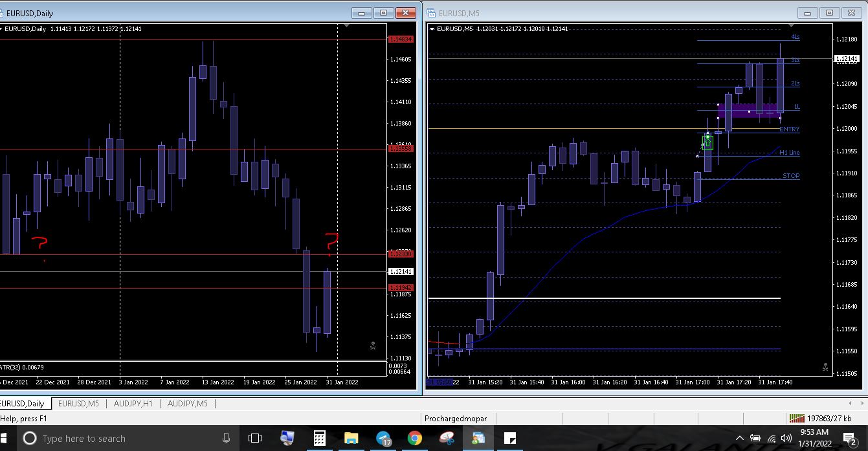This screenshot has height=451, width=868.
Task: Click the chart shift triangle on Daily chart
Action: coord(347,26)
